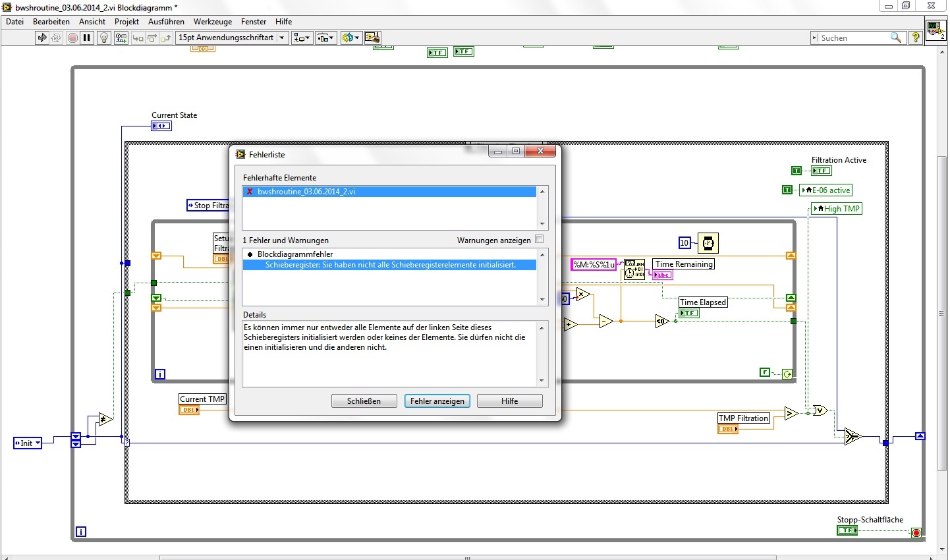This screenshot has height=560, width=950.
Task: Click the Time Elapsed boolean indicator terminal
Action: click(689, 313)
